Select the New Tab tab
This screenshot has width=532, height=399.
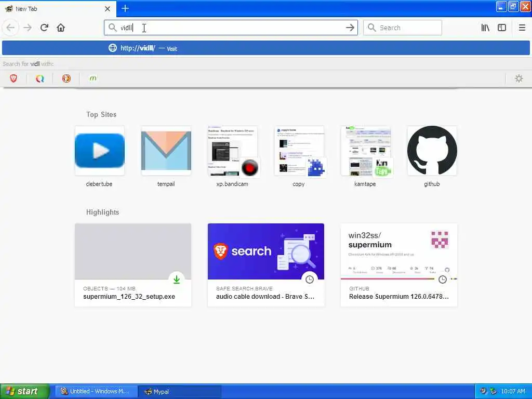[58, 9]
